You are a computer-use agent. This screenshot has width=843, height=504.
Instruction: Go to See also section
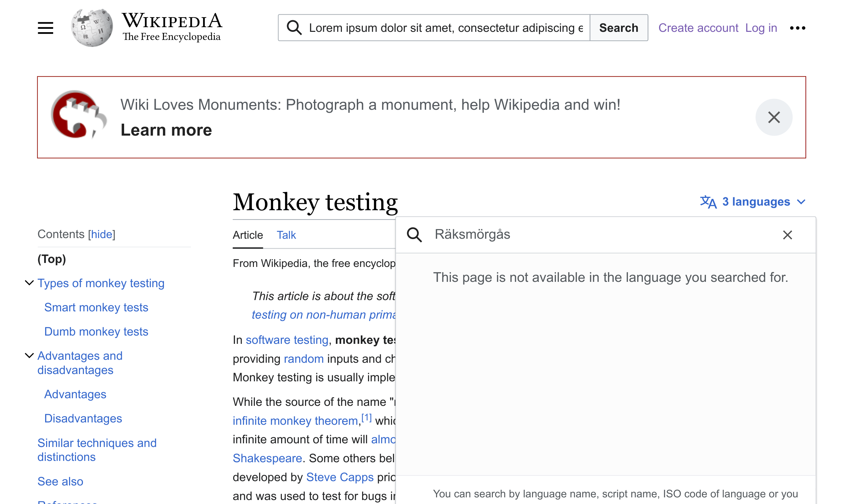click(x=60, y=481)
